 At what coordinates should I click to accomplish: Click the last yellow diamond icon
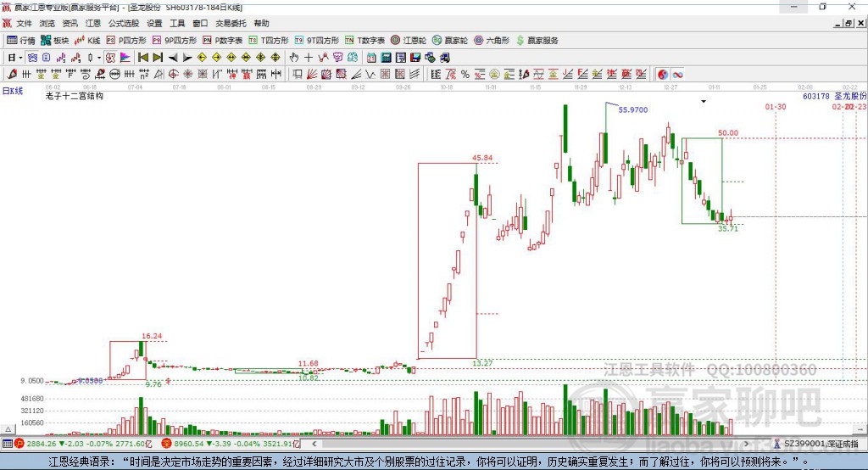pyautogui.click(x=275, y=58)
